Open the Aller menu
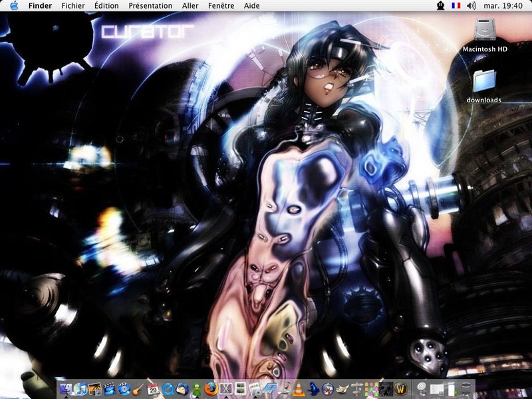532x399 pixels. pos(190,5)
